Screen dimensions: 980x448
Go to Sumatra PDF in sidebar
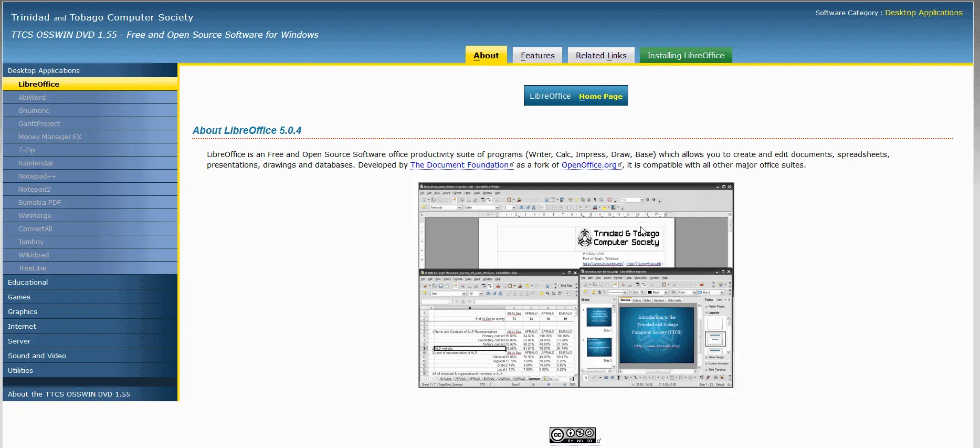tap(39, 203)
